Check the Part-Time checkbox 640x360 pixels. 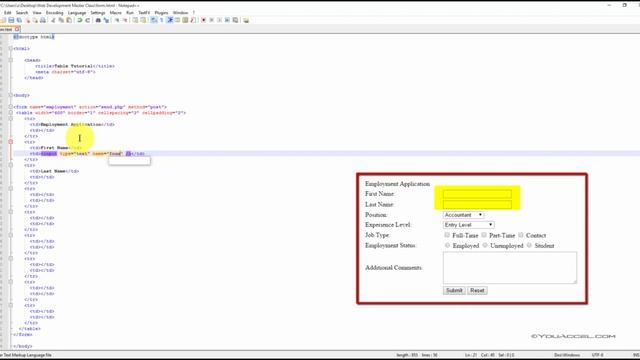pyautogui.click(x=484, y=235)
